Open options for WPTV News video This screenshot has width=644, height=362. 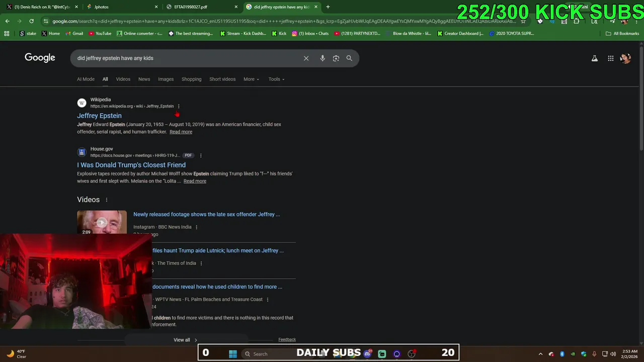click(x=268, y=300)
